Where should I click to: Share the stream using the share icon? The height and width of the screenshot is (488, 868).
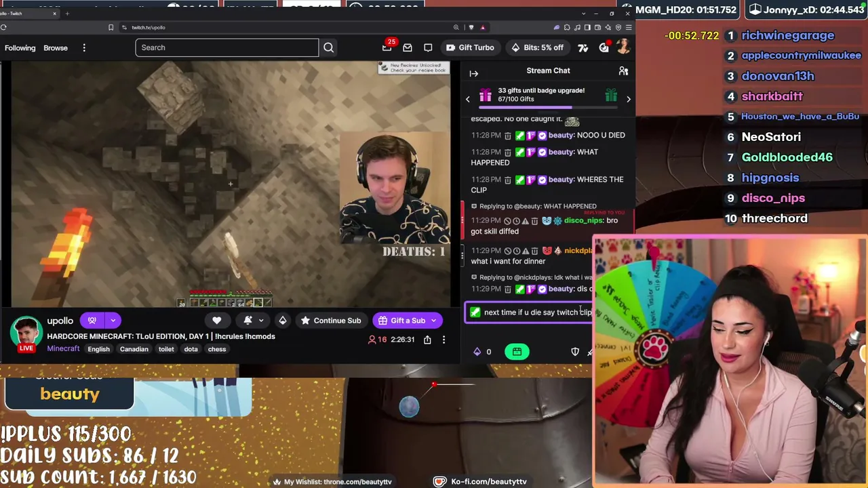[427, 340]
